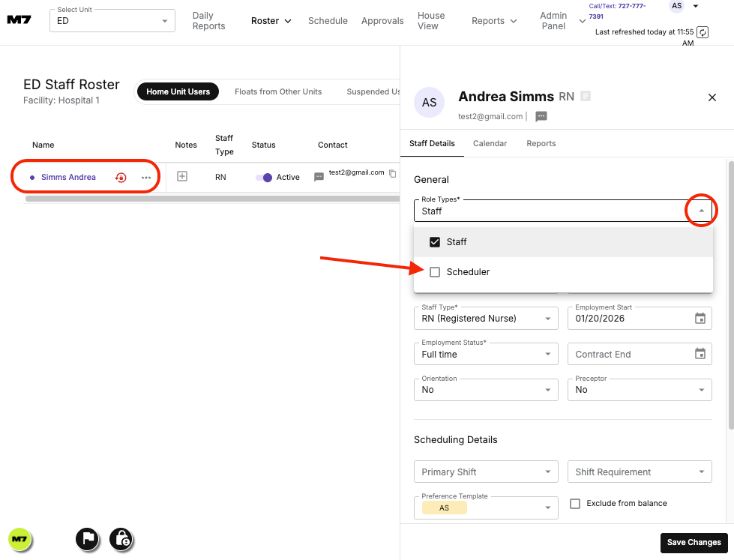Viewport: 734px width, 560px height.
Task: Open the Select Unit ED dropdown
Action: (112, 21)
